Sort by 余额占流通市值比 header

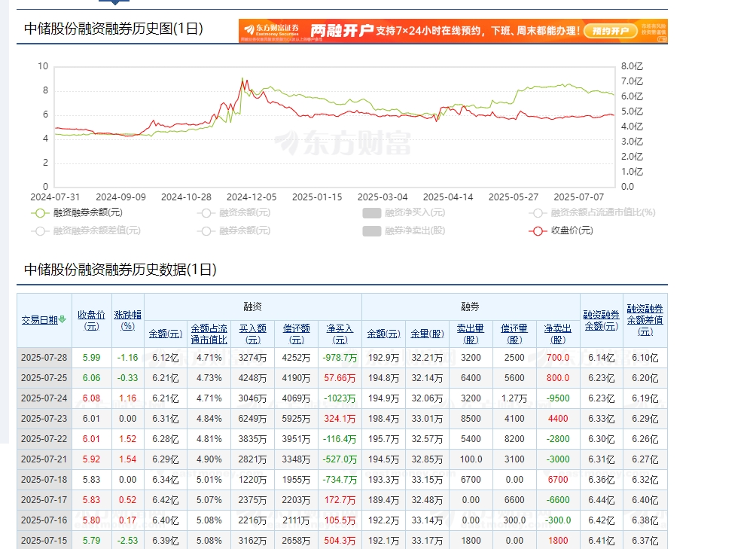tap(209, 334)
